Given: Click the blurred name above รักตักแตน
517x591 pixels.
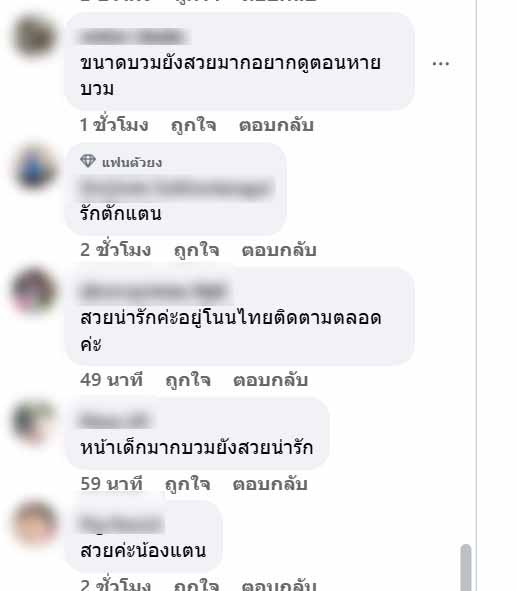Looking at the screenshot, I should click(176, 188).
